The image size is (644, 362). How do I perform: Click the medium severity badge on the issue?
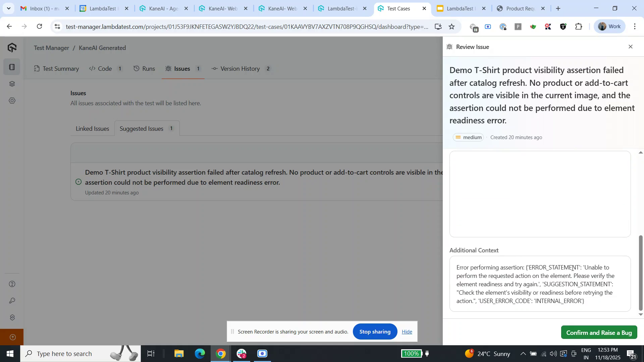click(468, 137)
